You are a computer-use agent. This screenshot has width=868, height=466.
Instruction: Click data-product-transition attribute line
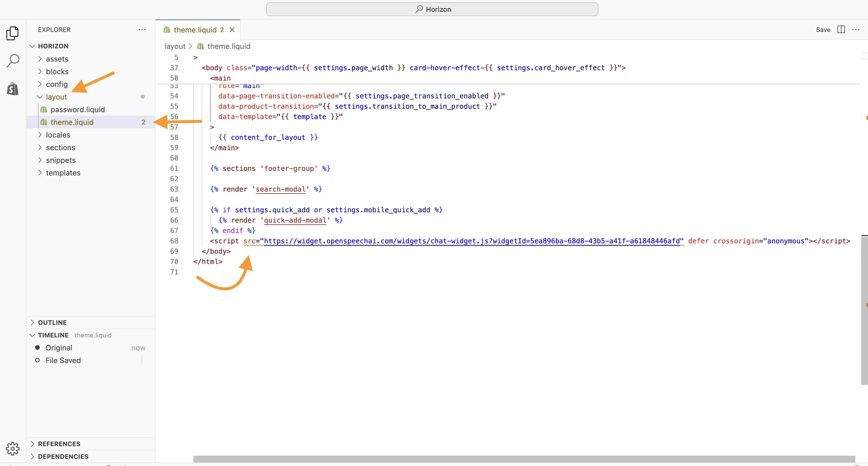[357, 106]
